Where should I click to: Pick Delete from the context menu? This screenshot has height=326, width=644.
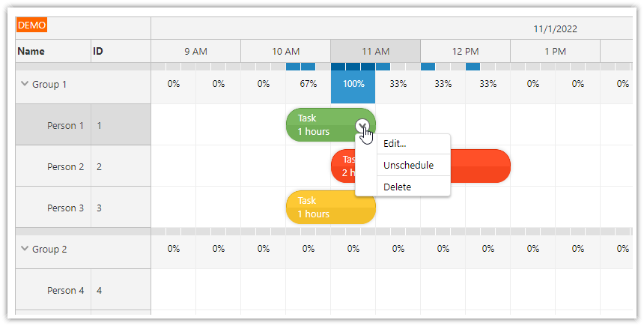pyautogui.click(x=397, y=187)
